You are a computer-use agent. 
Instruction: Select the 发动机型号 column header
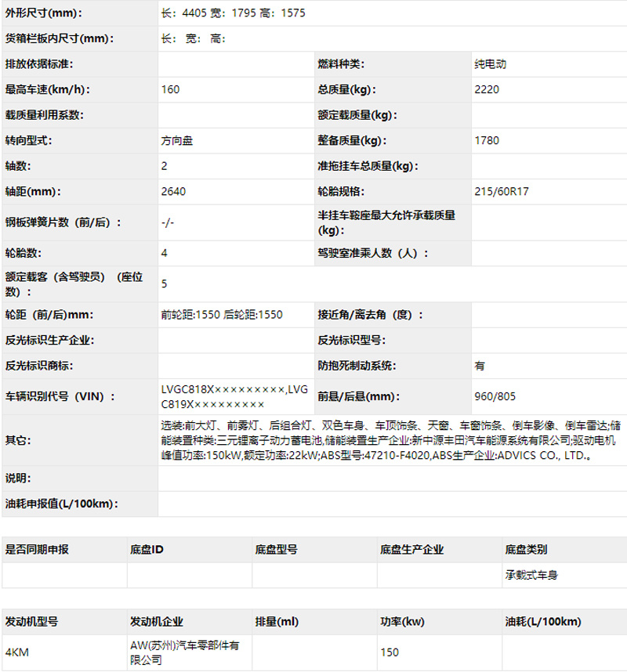click(x=31, y=621)
